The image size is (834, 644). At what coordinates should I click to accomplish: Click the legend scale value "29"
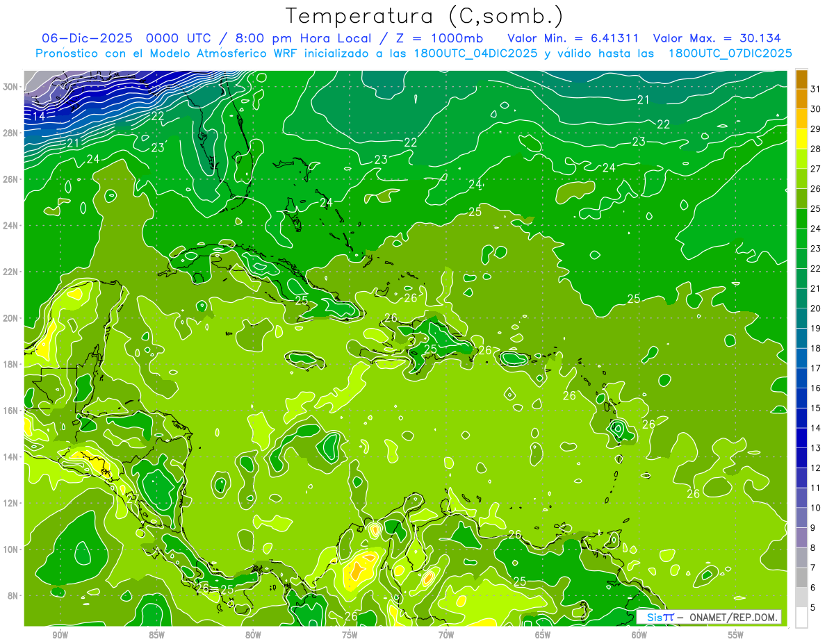(816, 129)
